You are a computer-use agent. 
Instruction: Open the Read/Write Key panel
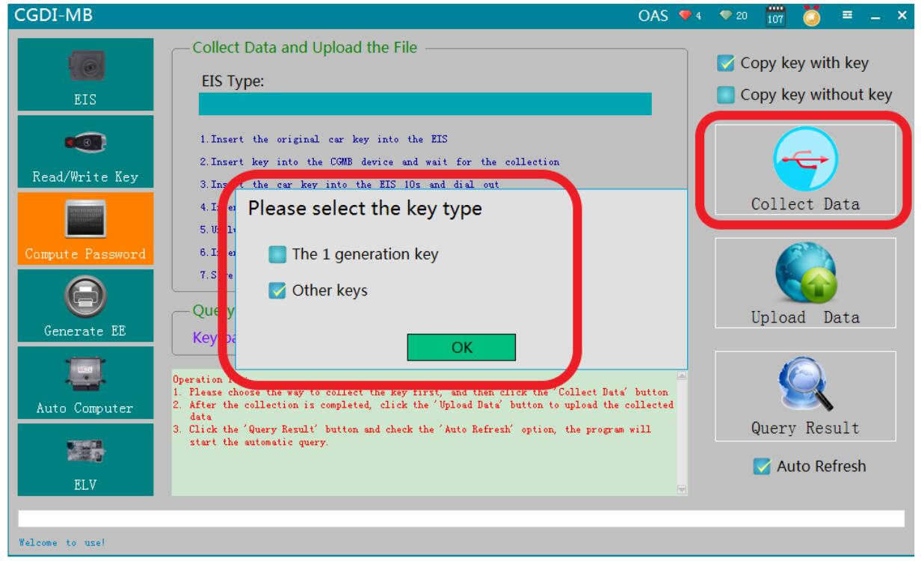85,152
